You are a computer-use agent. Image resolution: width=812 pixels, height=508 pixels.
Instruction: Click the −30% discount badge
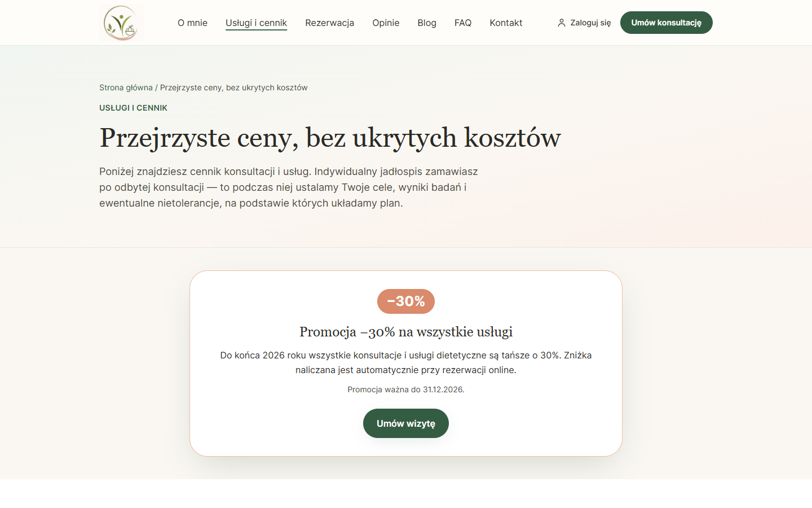(406, 301)
